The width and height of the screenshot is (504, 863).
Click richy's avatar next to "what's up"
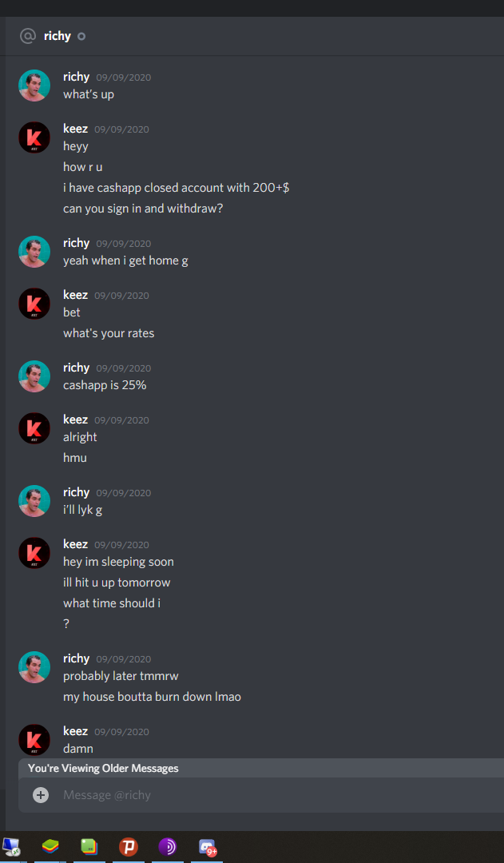click(x=34, y=86)
